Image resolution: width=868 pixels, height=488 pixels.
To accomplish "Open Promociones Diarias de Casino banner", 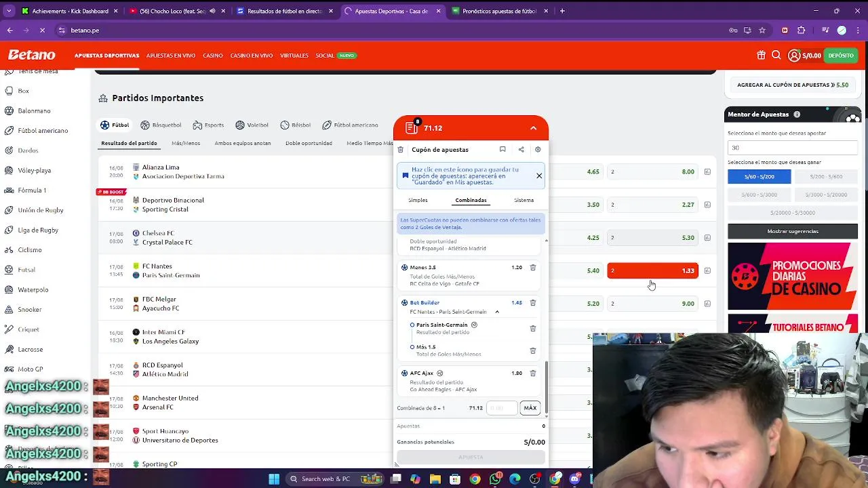I will [793, 277].
